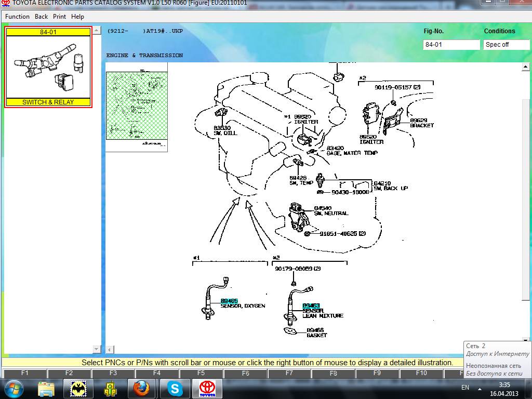The height and width of the screenshot is (399, 532).
Task: Click the Conditions field showing Spec off
Action: click(x=506, y=45)
